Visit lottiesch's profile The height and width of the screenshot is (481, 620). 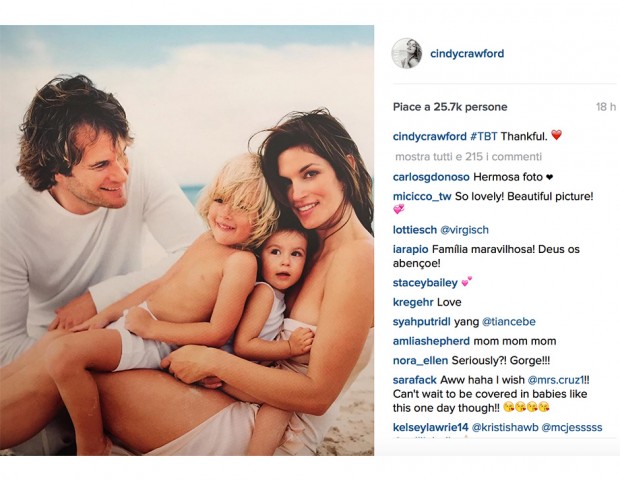click(x=415, y=230)
